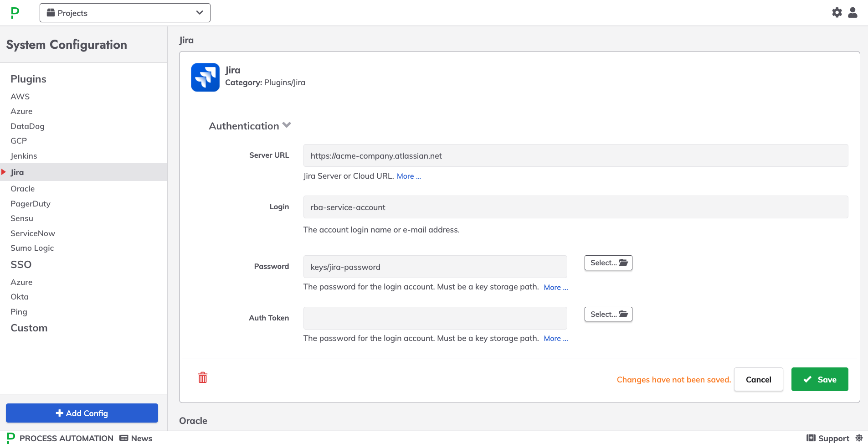Click the Plugins section heading
The image size is (868, 444).
pyautogui.click(x=28, y=79)
